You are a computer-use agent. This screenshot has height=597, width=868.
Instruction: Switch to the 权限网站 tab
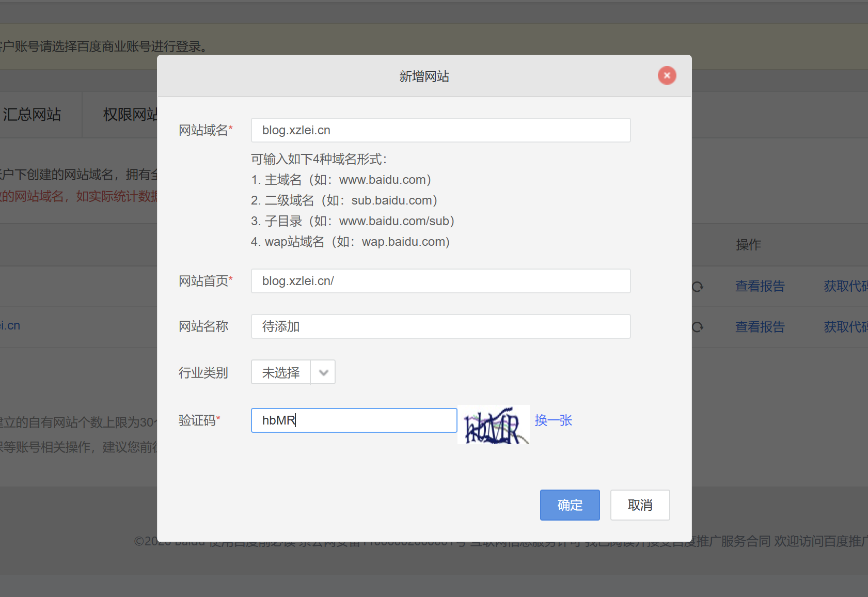click(130, 115)
